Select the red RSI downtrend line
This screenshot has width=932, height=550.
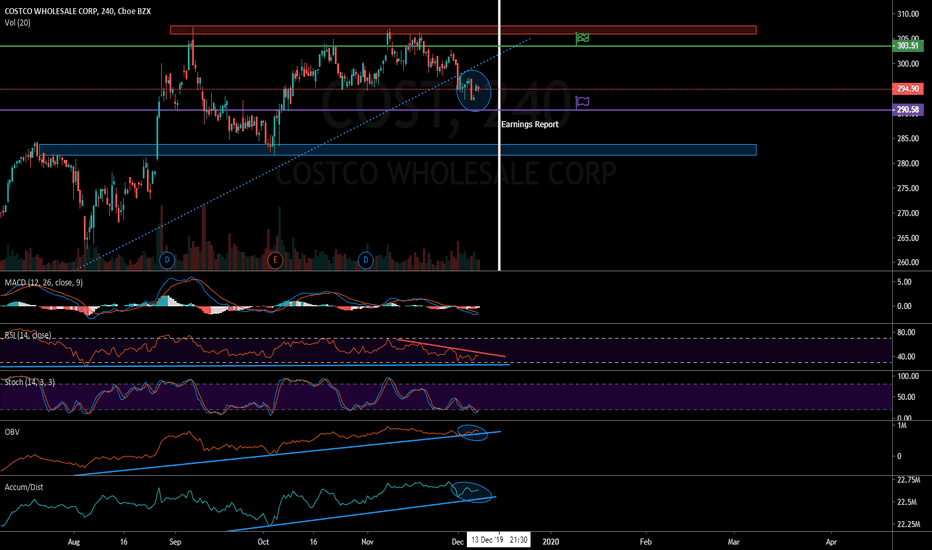(451, 348)
